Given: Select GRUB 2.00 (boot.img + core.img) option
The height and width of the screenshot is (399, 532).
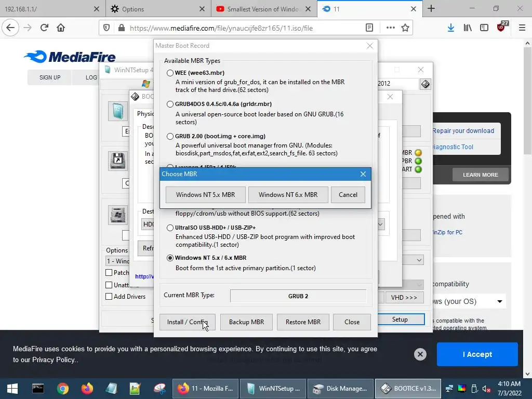Looking at the screenshot, I should pos(170,137).
